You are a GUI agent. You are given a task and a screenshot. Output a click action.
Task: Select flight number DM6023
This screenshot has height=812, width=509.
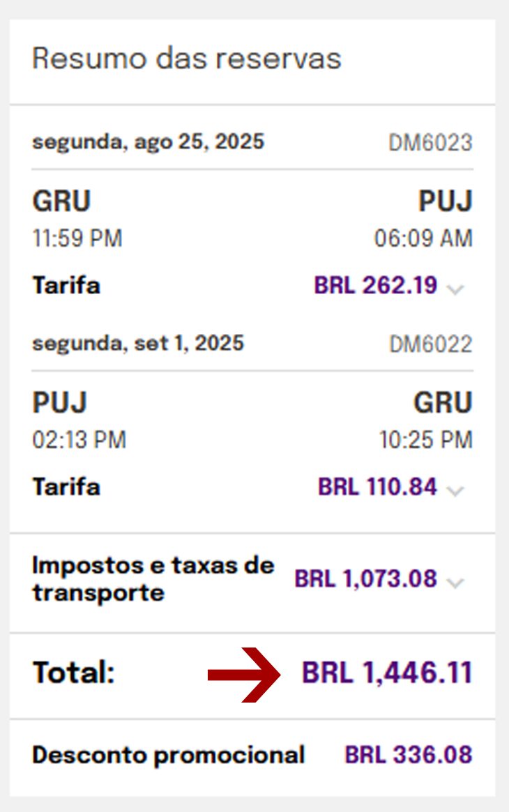point(431,142)
